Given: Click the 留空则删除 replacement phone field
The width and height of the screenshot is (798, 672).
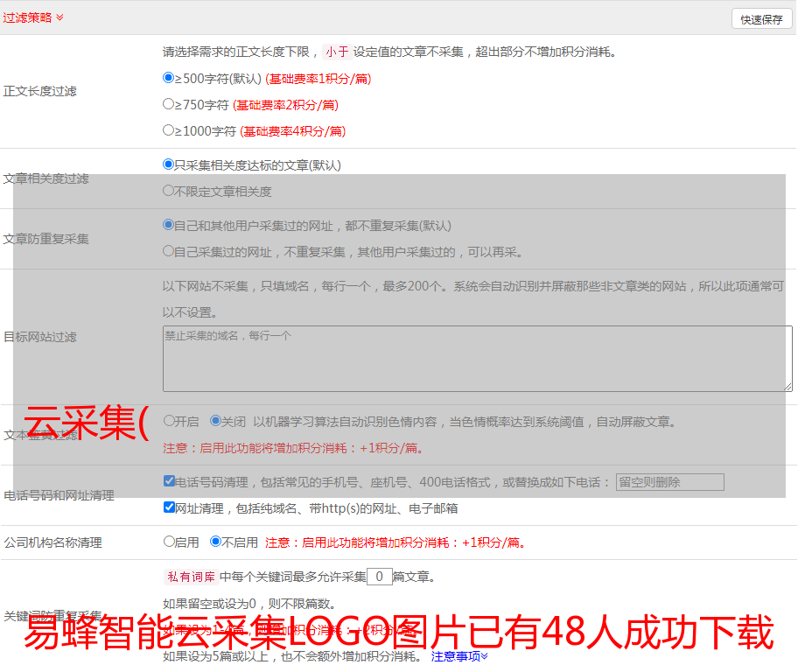Looking at the screenshot, I should tap(669, 482).
